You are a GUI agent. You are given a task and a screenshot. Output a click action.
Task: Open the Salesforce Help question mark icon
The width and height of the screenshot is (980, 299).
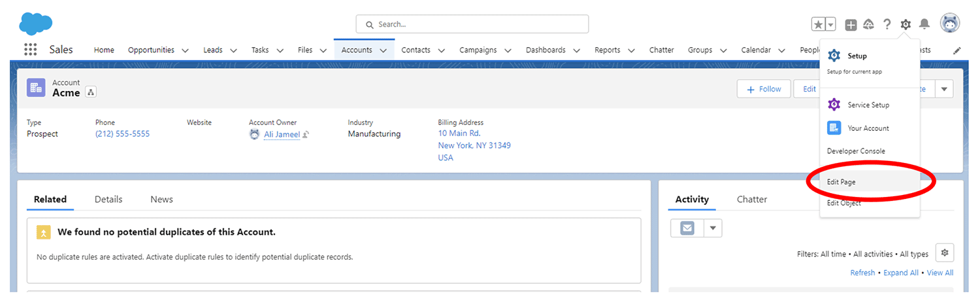tap(887, 24)
